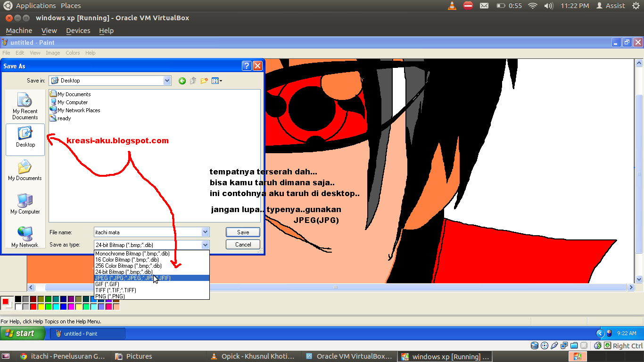Click the Ubuntu logo in top panel
This screenshot has width=644, height=362.
coord(8,6)
